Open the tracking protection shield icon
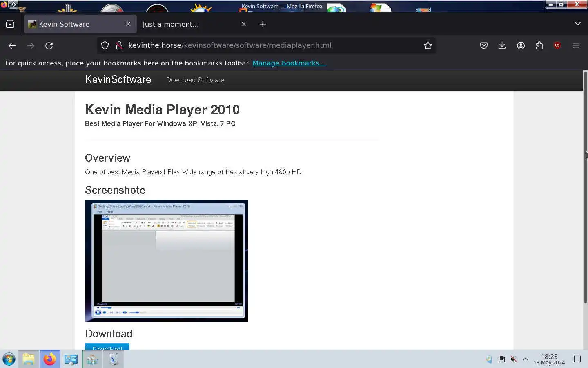 click(105, 45)
